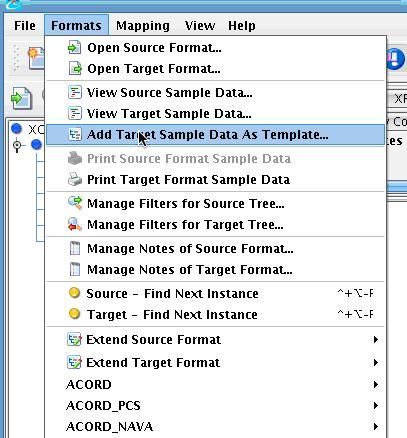Click the Manage Notes of Source Format icon
This screenshot has width=407, height=438.
pyautogui.click(x=75, y=249)
